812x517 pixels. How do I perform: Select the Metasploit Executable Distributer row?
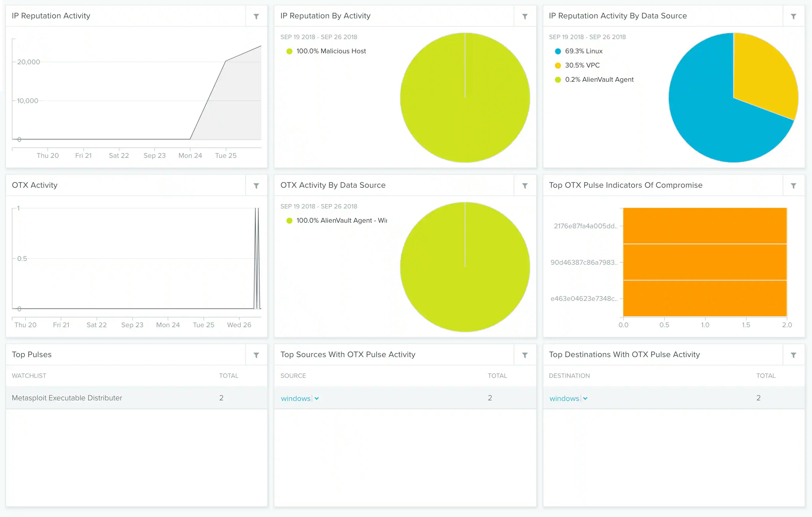pos(67,398)
